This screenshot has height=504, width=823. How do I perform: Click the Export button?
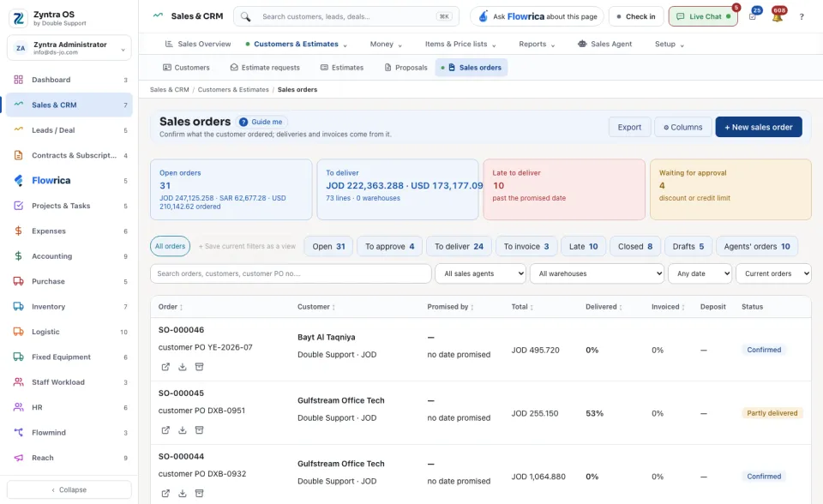(x=629, y=127)
